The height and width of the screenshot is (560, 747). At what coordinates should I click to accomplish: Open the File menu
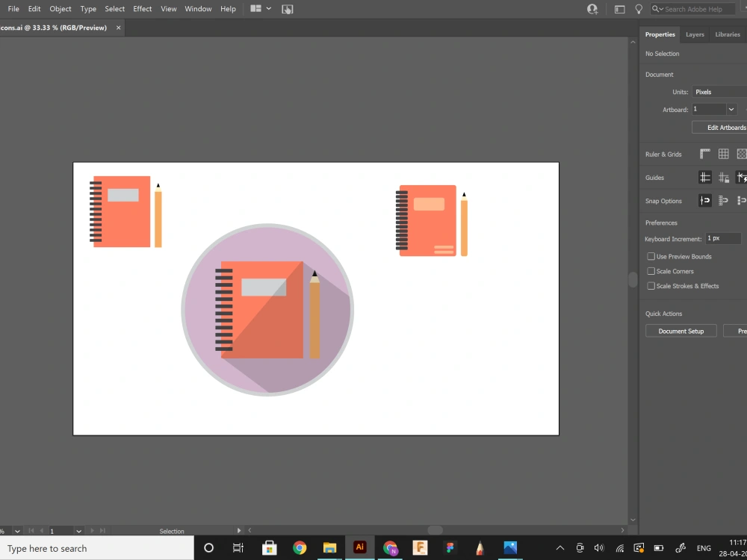tap(13, 8)
